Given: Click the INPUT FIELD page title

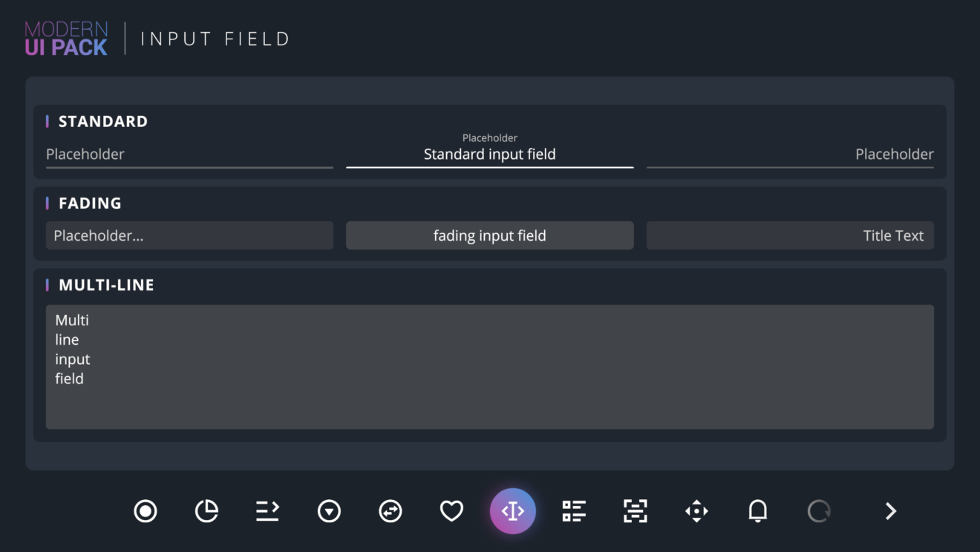Looking at the screenshot, I should (x=215, y=38).
